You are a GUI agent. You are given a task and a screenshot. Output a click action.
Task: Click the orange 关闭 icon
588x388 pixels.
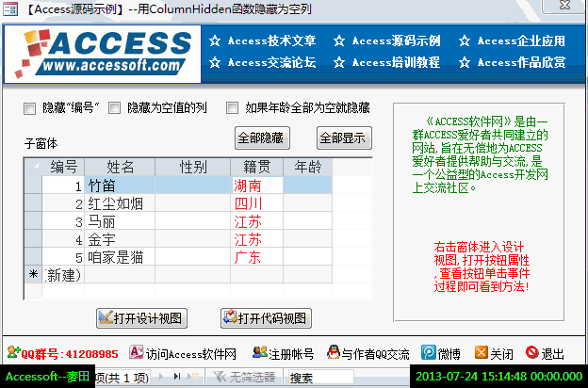coord(482,352)
